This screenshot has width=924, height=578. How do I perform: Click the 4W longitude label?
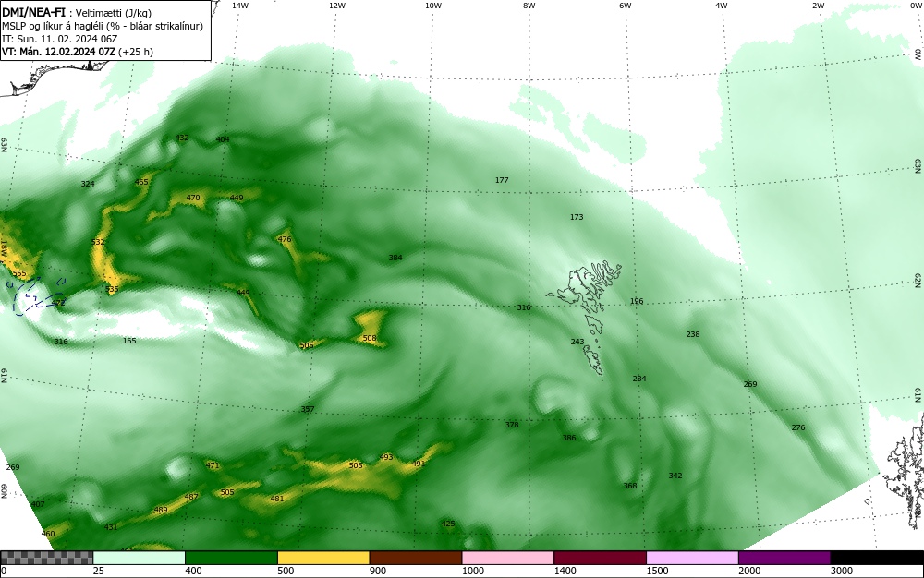(722, 6)
